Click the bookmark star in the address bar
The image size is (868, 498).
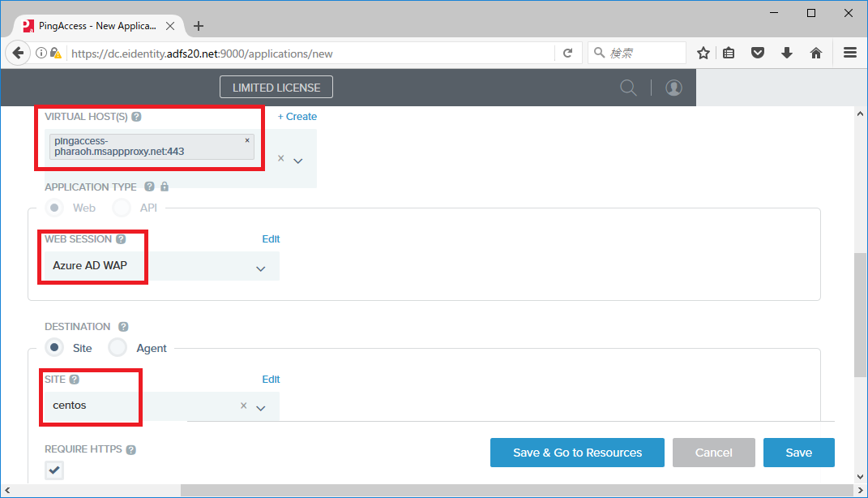[x=703, y=52]
